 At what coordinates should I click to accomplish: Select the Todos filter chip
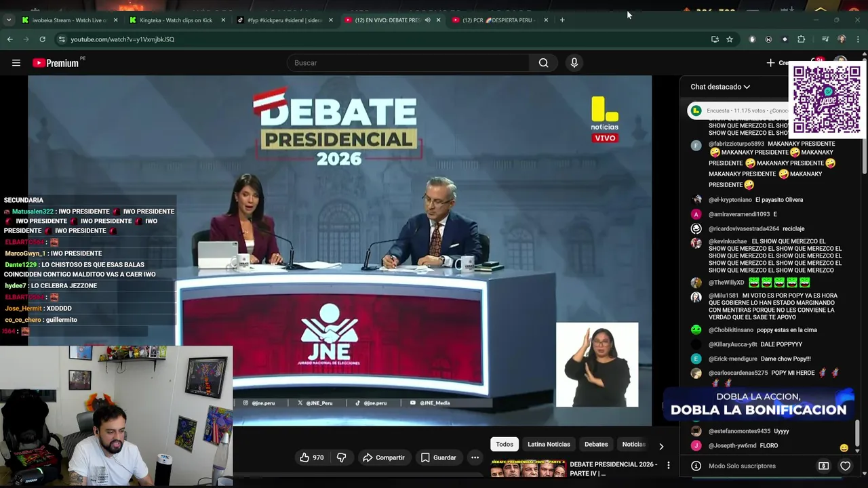point(505,444)
